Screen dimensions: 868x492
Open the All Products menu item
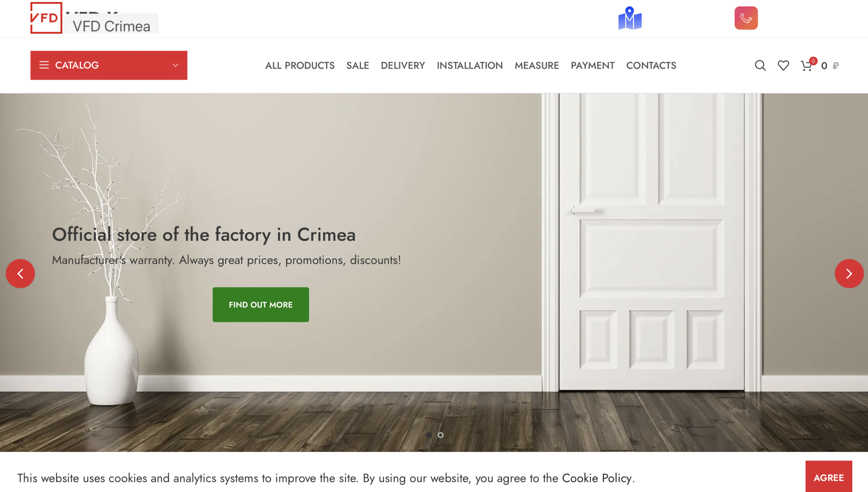click(x=300, y=65)
